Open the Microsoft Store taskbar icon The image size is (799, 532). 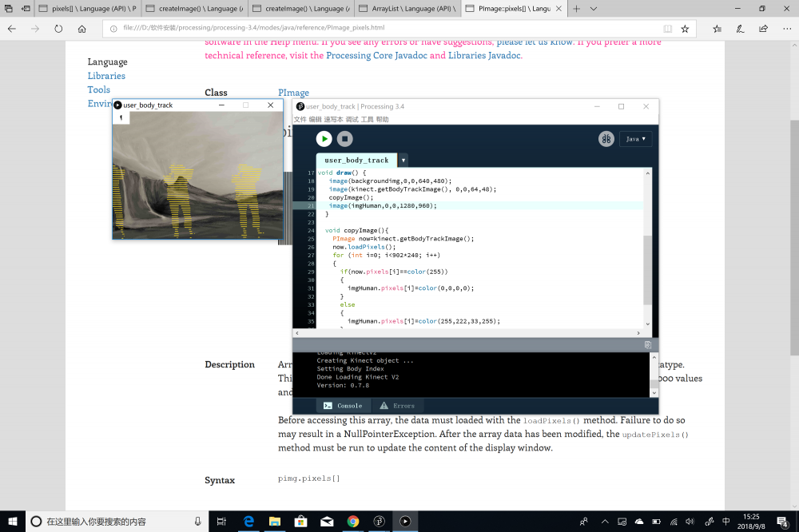[300, 522]
